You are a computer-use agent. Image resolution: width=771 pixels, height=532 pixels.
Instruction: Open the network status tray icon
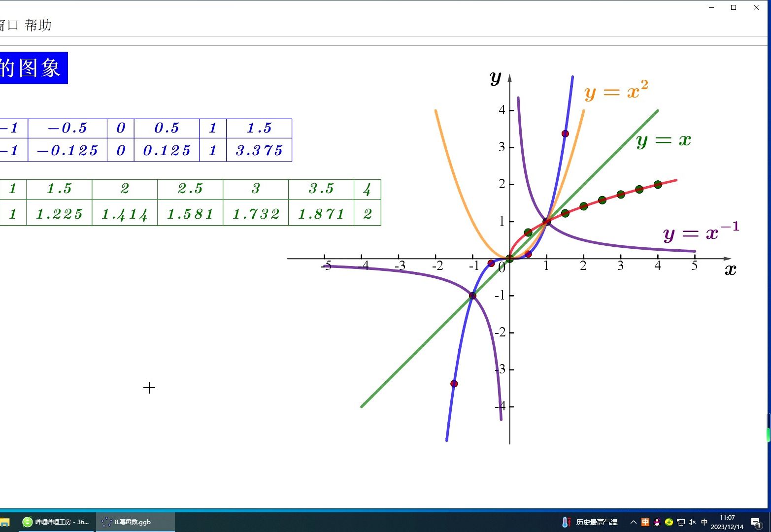coord(681,522)
